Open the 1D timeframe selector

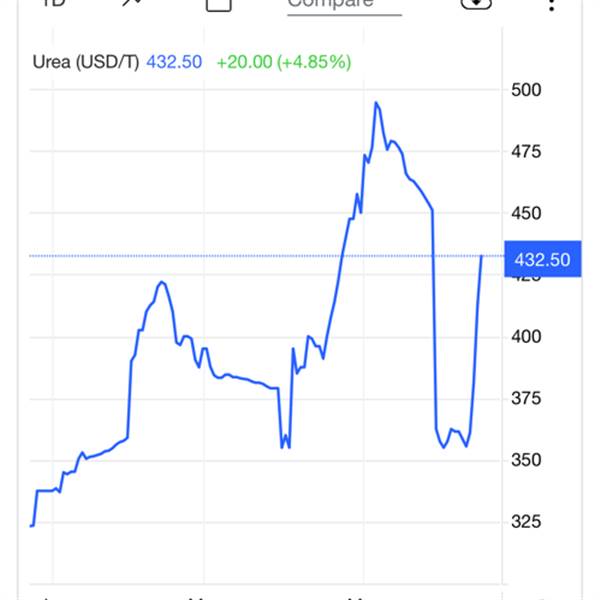tap(54, 3)
